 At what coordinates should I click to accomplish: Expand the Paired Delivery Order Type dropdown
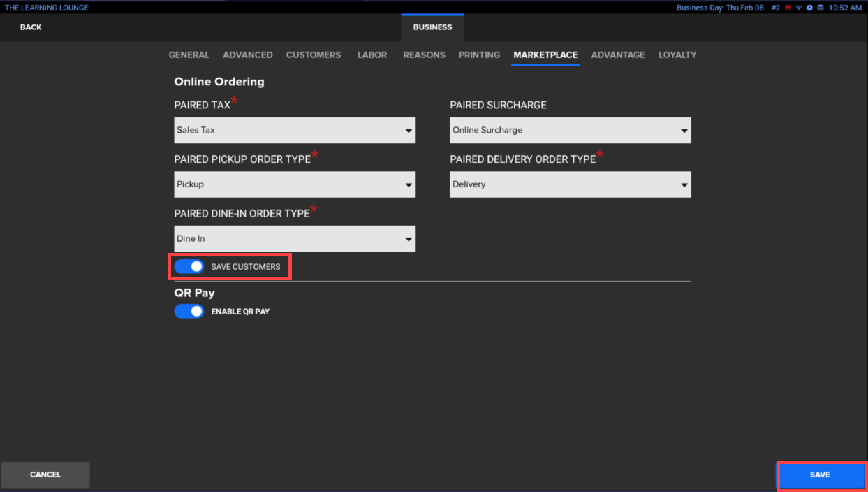[x=570, y=184]
